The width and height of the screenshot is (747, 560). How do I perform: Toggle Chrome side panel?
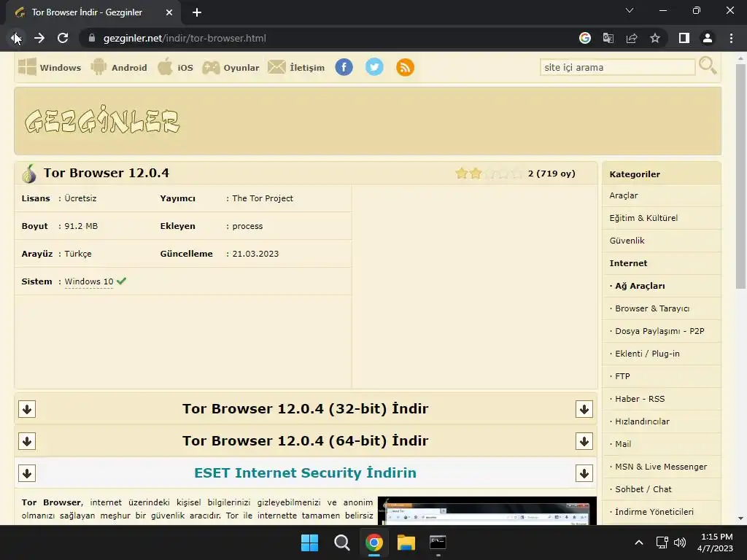(x=684, y=38)
